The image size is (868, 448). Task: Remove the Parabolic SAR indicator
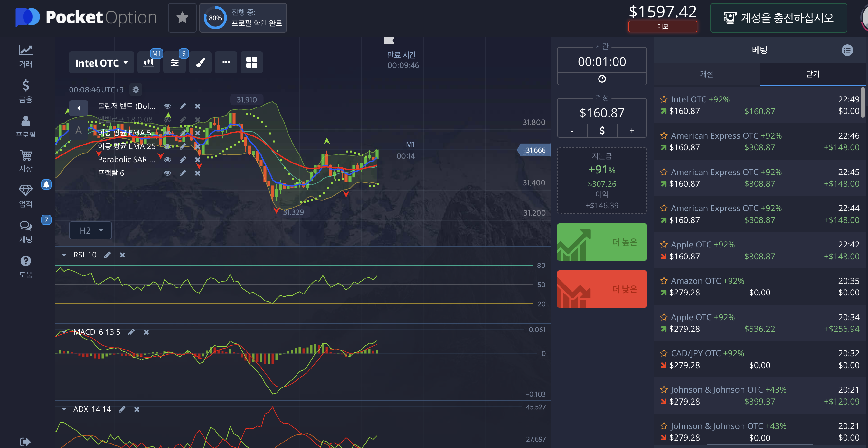198,160
